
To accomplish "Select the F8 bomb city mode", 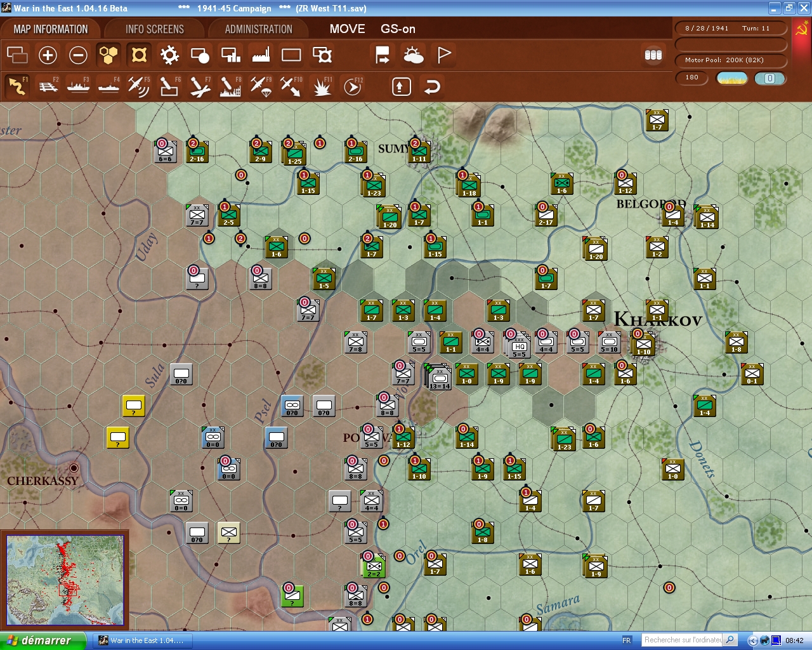I will pos(230,86).
